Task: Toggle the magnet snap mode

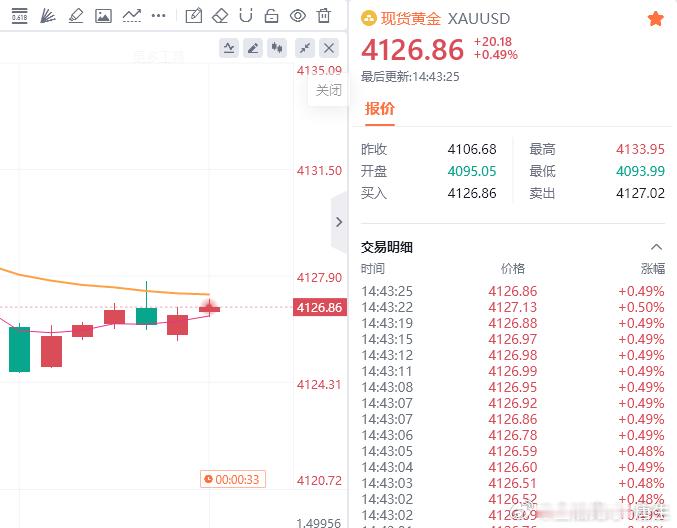Action: 246,16
